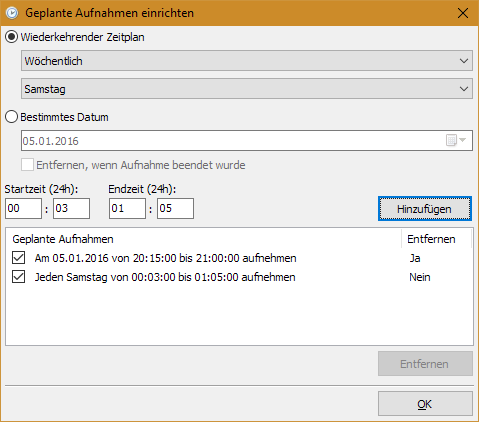
Task: Click the Startzeit minutes field showing 03
Action: pos(71,209)
